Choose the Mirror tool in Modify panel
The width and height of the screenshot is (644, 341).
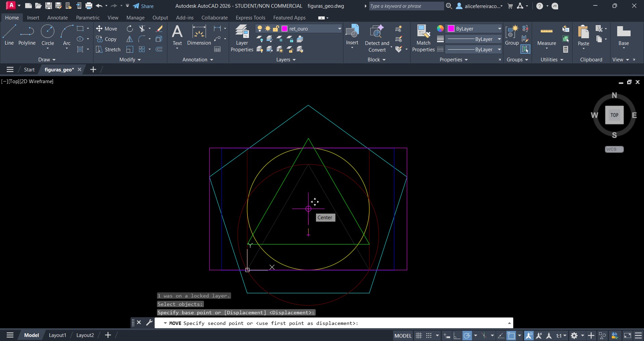[x=129, y=39]
